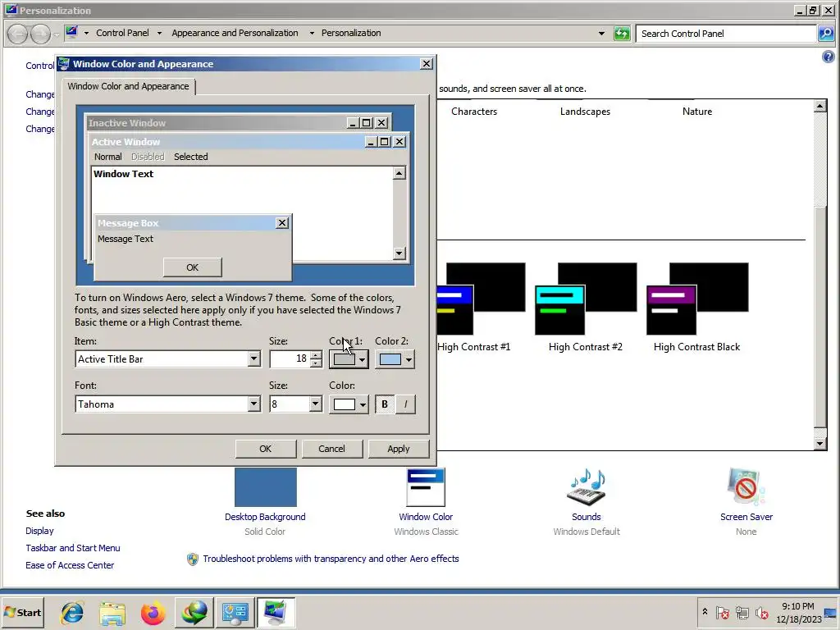
Task: Decrease item size with down spinner arrow
Action: 316,363
